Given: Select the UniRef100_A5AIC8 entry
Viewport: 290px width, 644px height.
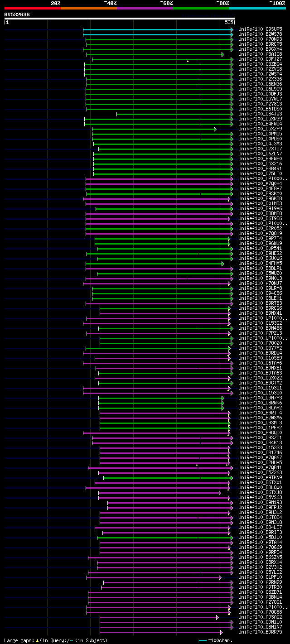Looking at the screenshot, I should tap(260, 54).
